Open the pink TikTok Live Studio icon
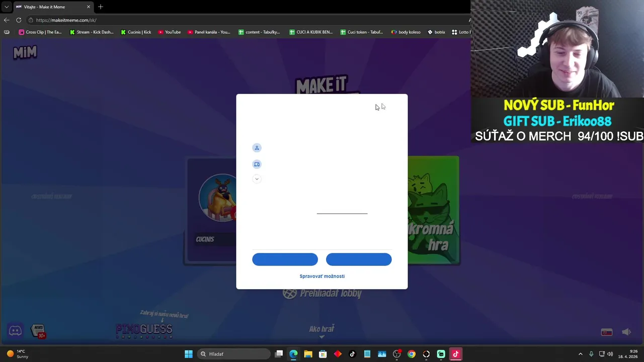This screenshot has height=362, width=644. pyautogui.click(x=456, y=354)
